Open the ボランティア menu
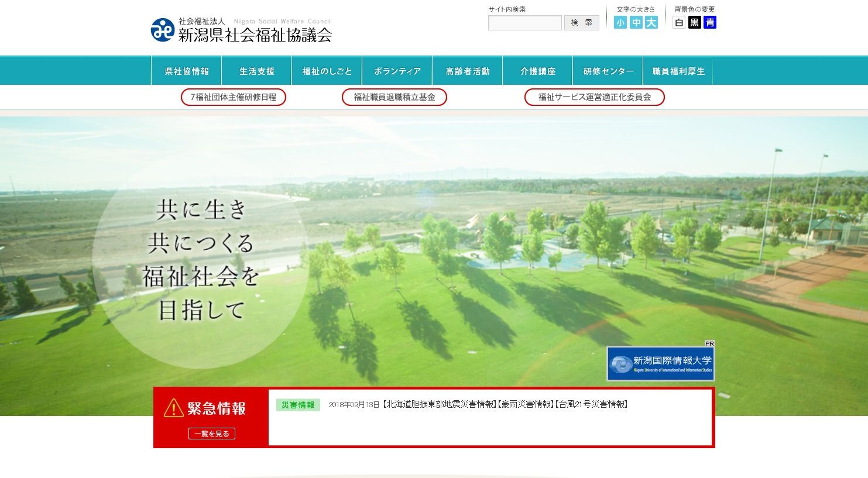 point(397,70)
